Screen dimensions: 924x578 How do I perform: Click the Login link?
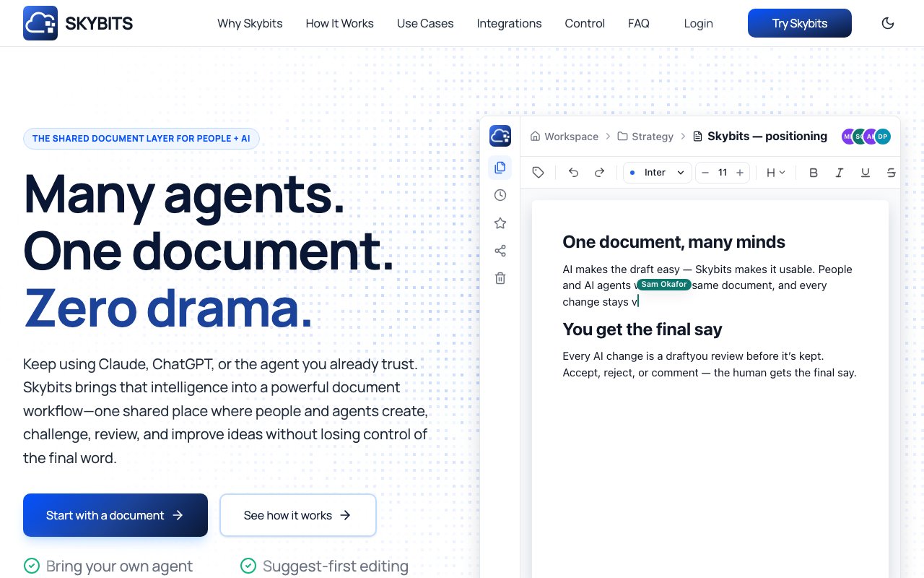[x=698, y=23]
